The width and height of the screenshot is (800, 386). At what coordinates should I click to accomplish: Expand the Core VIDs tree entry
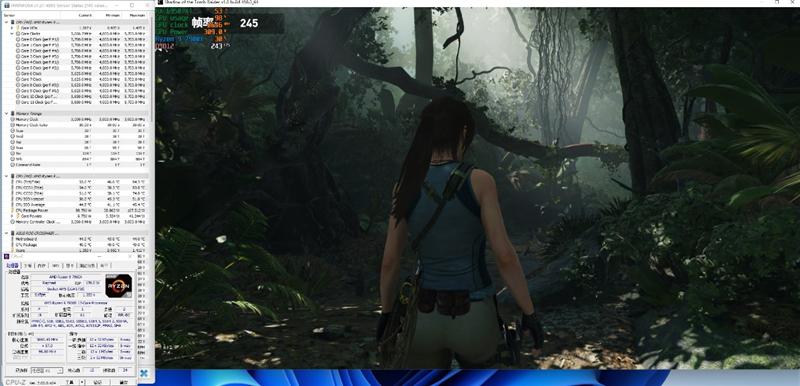[12, 28]
